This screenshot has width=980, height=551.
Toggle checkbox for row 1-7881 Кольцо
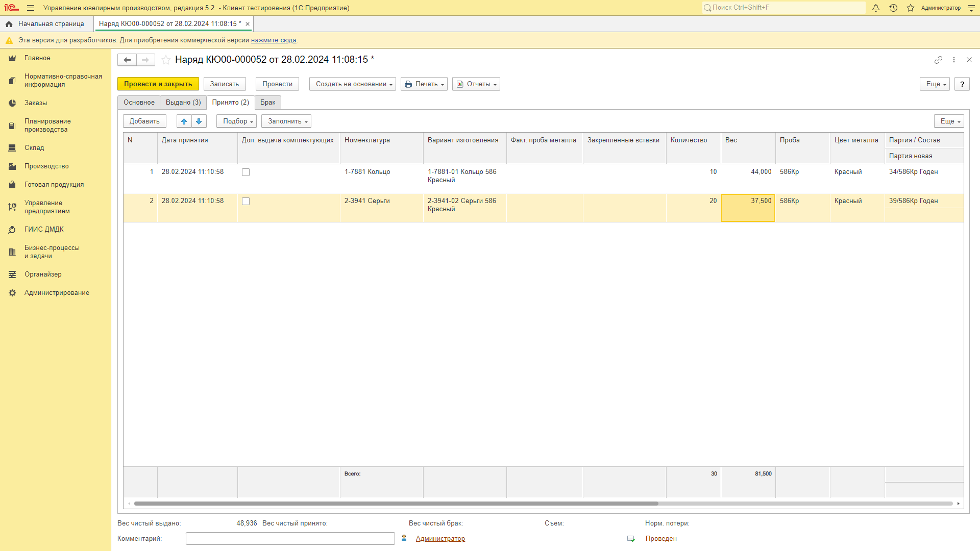click(x=246, y=172)
